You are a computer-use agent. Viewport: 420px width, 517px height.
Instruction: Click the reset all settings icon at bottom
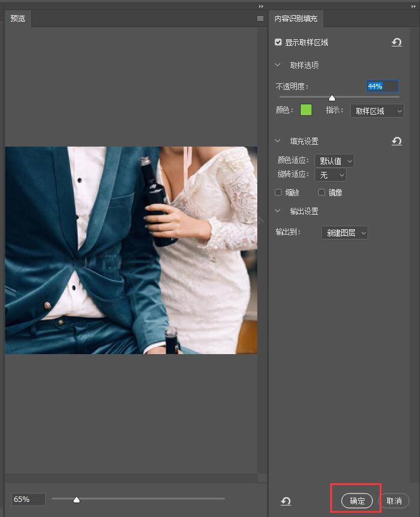point(286,501)
